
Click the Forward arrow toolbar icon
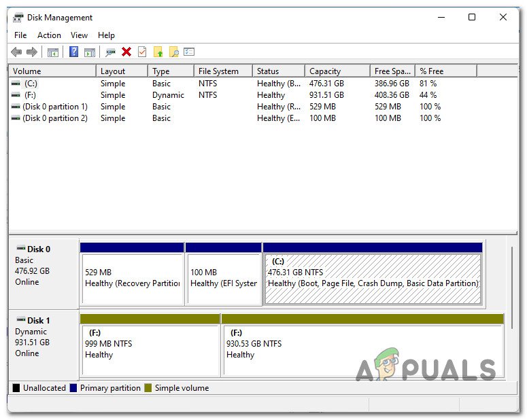tap(31, 52)
